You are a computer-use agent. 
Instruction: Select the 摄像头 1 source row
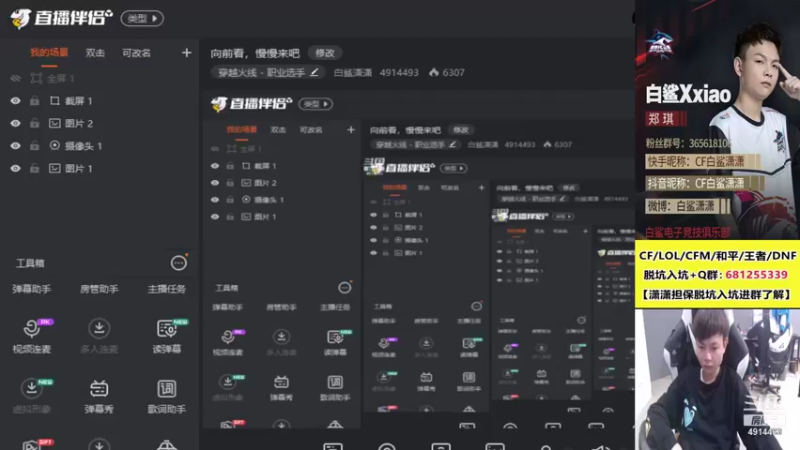tap(99, 145)
